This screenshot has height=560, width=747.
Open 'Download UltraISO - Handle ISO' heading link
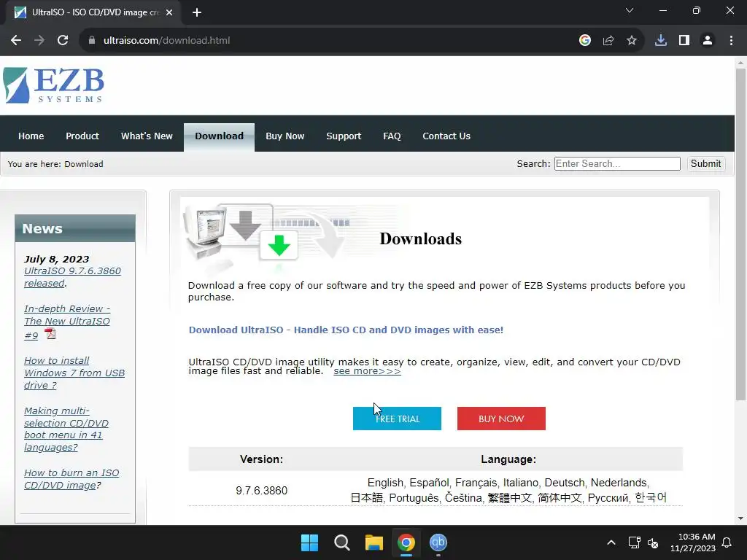pyautogui.click(x=346, y=330)
